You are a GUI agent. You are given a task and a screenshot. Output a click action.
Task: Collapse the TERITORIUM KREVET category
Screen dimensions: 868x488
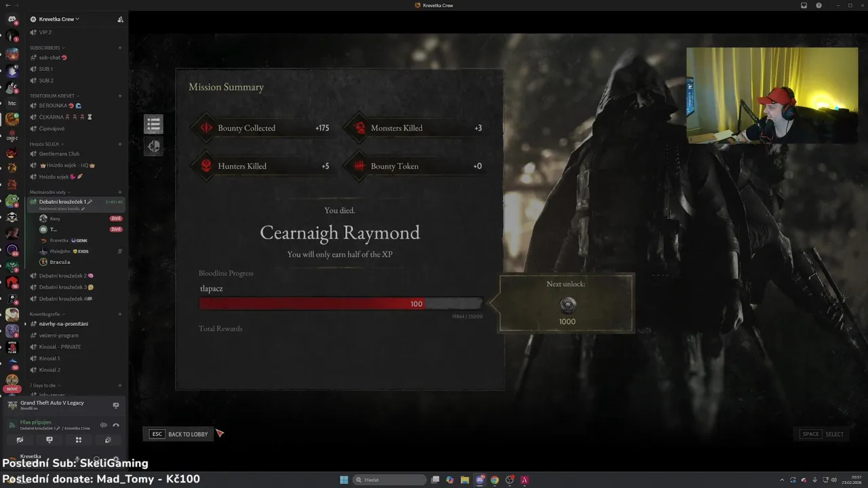(x=54, y=96)
